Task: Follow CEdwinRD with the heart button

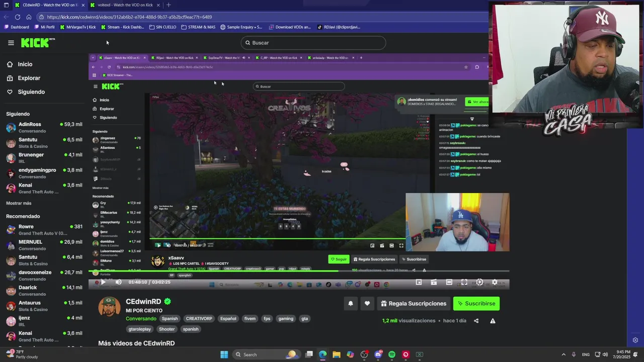Action: coord(367,303)
